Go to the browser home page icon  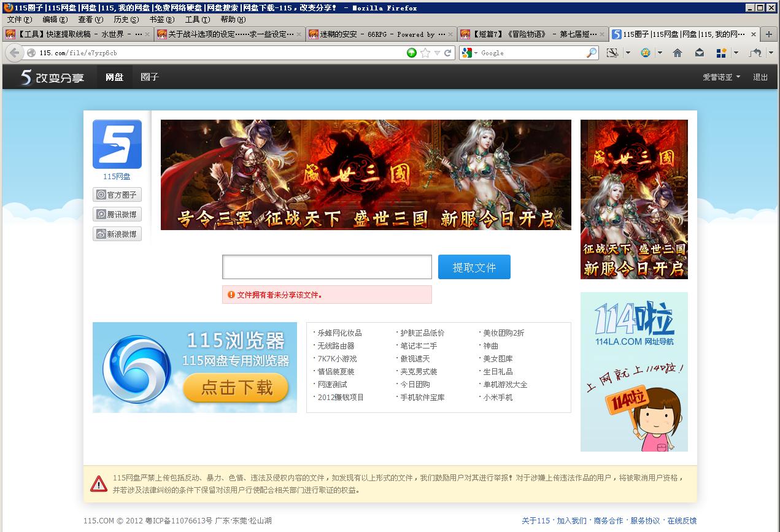(x=678, y=53)
